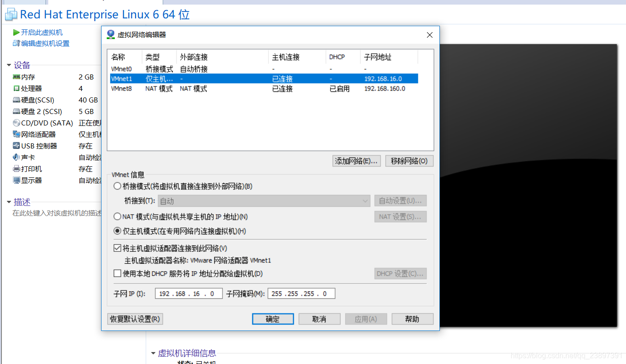Click the 确定 button
Image resolution: width=626 pixels, height=364 pixels.
273,319
